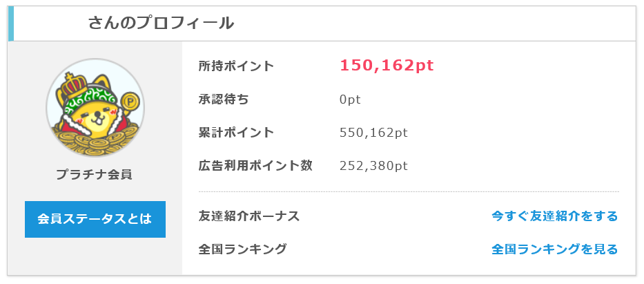Select the 承認待ち label

224,100
